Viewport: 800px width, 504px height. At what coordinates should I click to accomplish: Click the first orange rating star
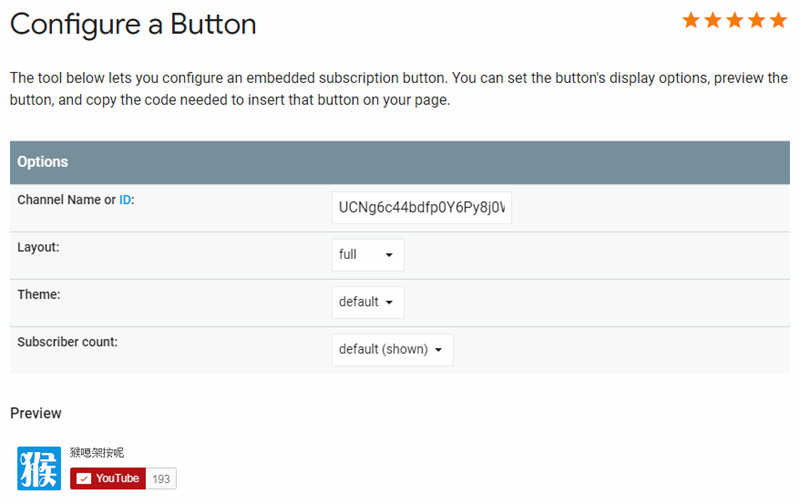click(692, 20)
